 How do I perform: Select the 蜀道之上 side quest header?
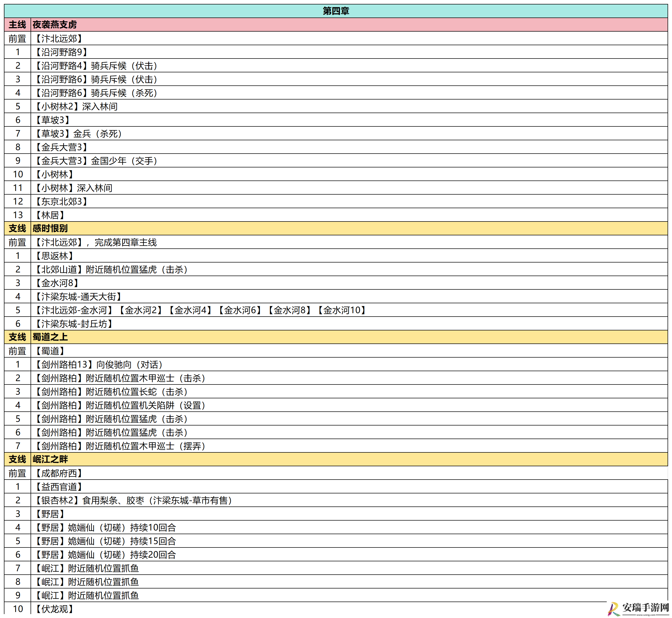tap(336, 337)
